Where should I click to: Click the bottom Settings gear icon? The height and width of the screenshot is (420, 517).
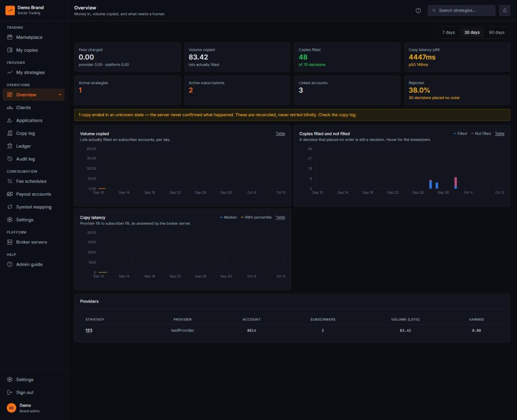(x=10, y=380)
